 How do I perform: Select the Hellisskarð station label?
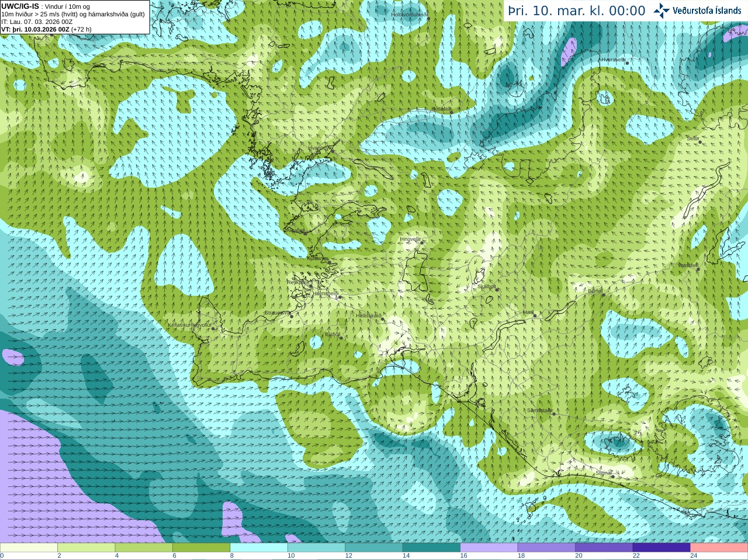pyautogui.click(x=369, y=316)
